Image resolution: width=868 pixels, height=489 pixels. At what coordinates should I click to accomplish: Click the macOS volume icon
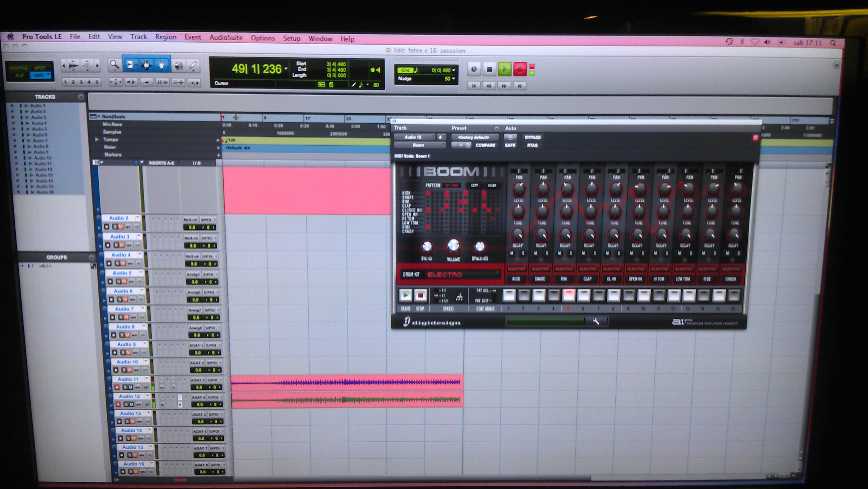point(767,42)
